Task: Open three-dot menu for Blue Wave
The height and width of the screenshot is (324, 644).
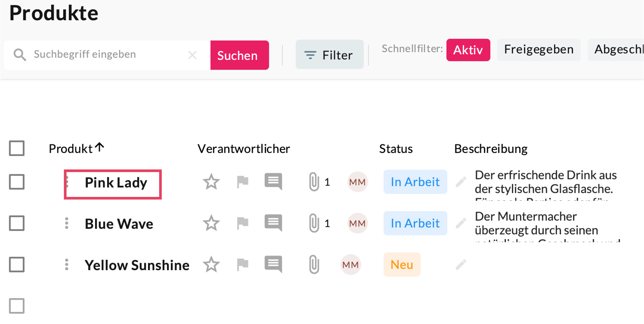Action: [67, 223]
